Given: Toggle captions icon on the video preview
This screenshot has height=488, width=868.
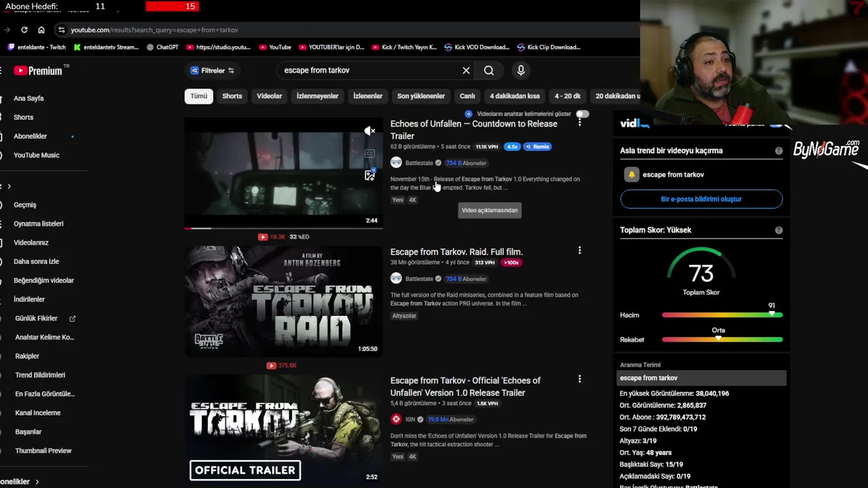Looking at the screenshot, I should pos(370,154).
